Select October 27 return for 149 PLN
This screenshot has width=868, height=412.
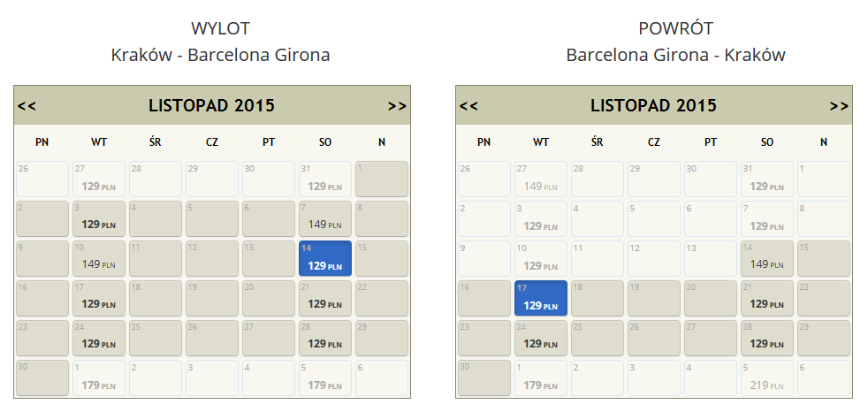[541, 179]
